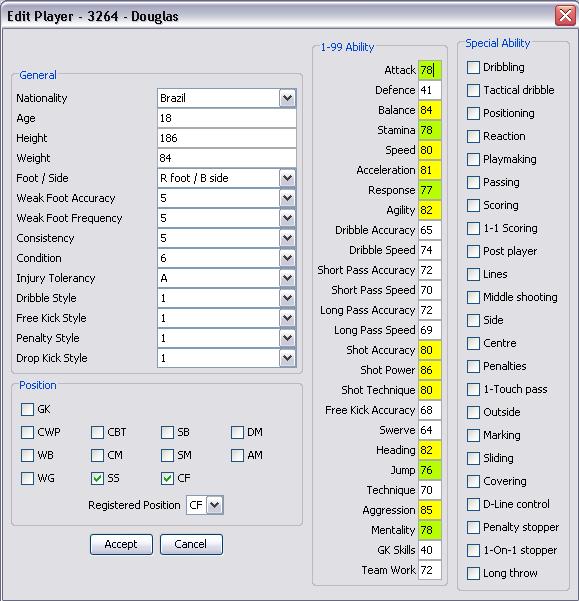
Task: Select the Aggression ability value
Action: click(430, 510)
